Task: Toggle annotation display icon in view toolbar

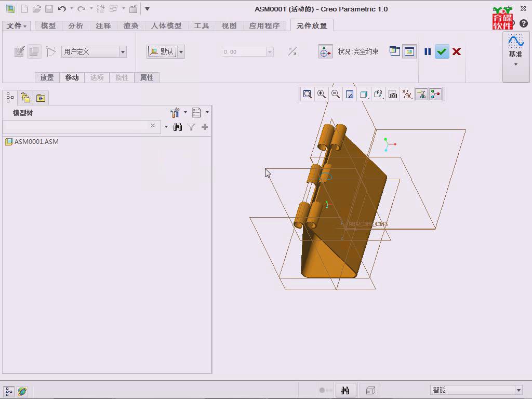Action: [x=421, y=95]
